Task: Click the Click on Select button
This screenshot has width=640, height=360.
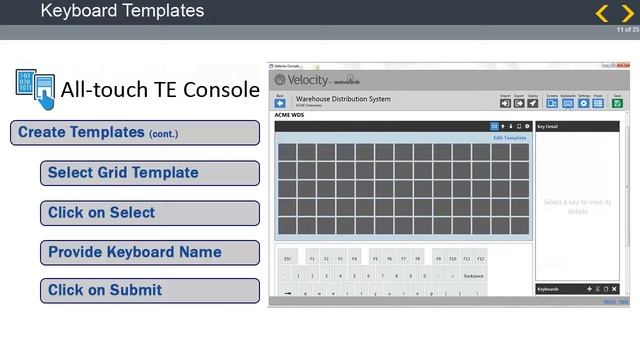Action: (x=150, y=213)
